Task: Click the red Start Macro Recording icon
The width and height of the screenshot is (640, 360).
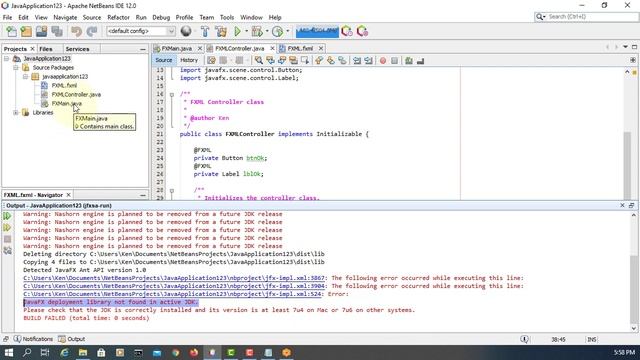Action: (383, 60)
